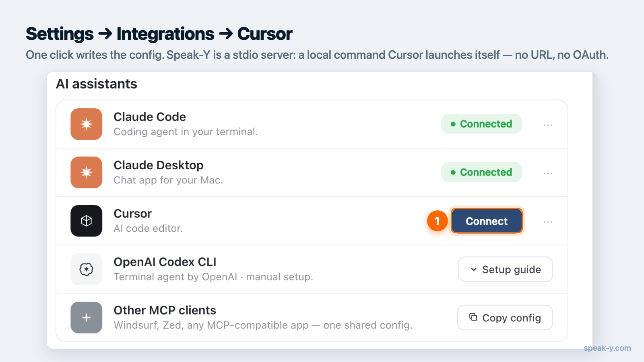Click the Connect button for Cursor
Screen dimensions: 644x362
487,221
